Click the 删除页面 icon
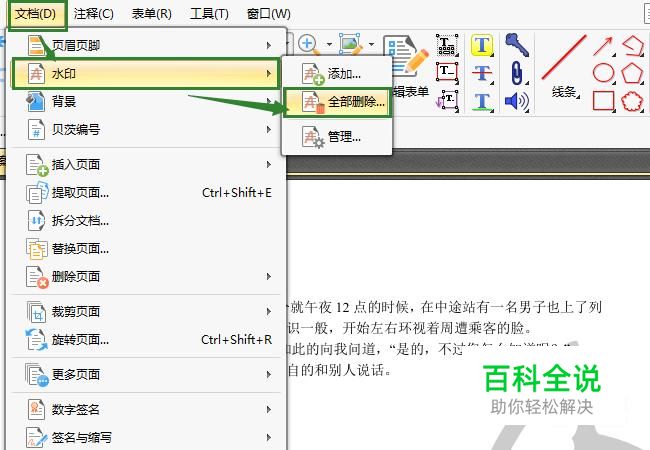The image size is (650, 450). (x=36, y=277)
